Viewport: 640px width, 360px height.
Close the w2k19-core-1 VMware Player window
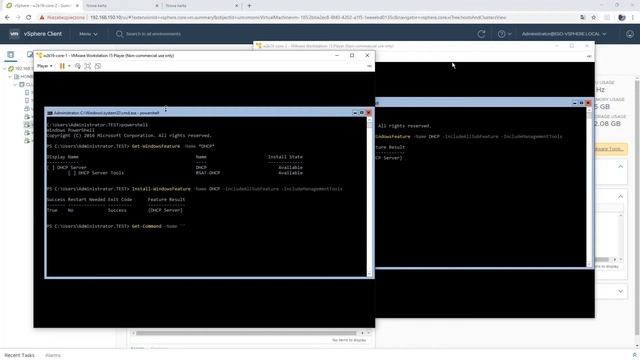[367, 56]
